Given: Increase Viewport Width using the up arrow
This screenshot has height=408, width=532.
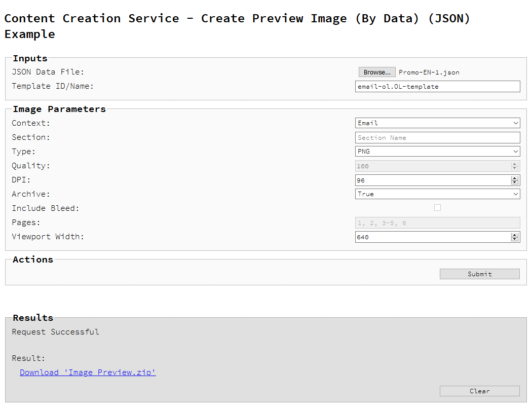Looking at the screenshot, I should click(x=515, y=235).
